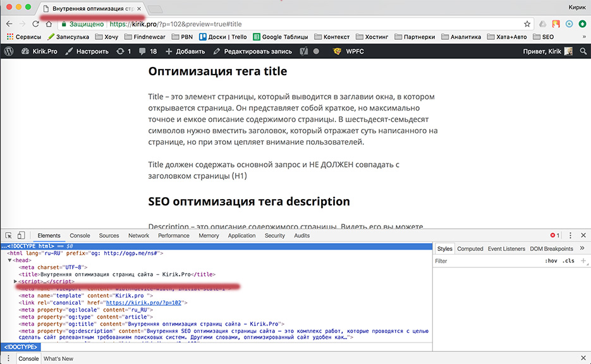The image size is (591, 364).
Task: Show more sidebar tabs with the double chevron
Action: point(582,248)
